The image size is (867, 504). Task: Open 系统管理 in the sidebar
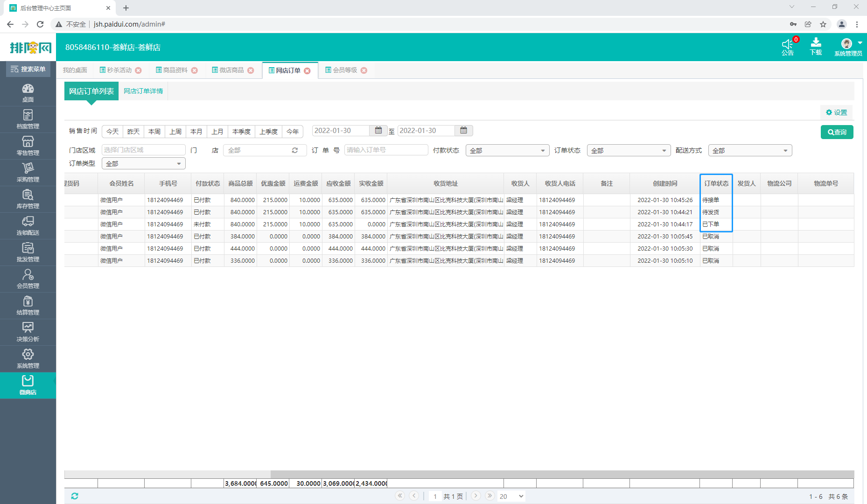(x=28, y=359)
